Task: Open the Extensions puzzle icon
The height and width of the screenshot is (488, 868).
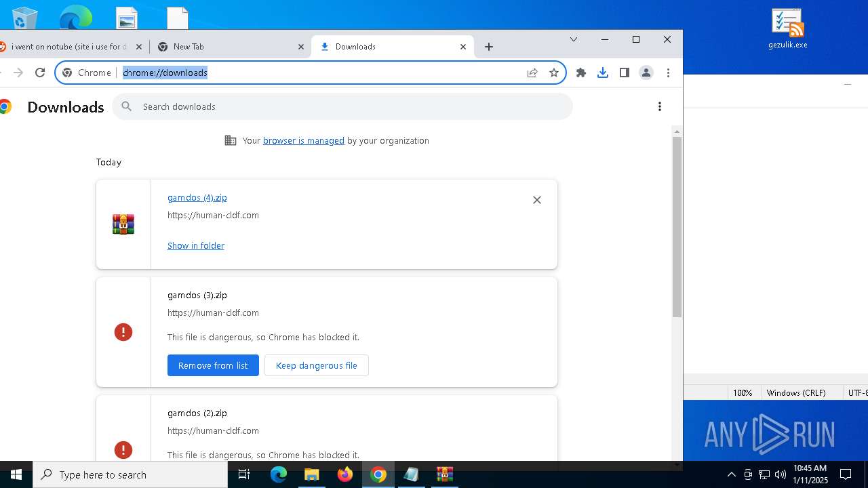Action: 581,73
